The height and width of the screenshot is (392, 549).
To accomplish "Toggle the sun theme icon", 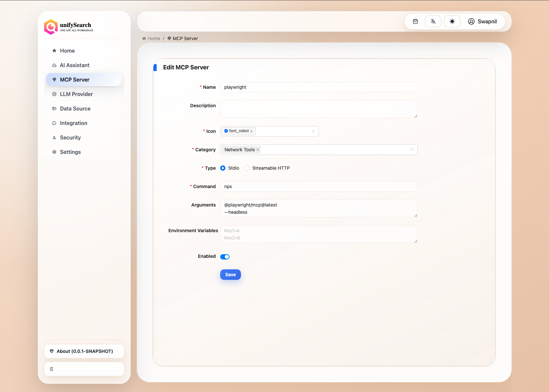I will [452, 21].
